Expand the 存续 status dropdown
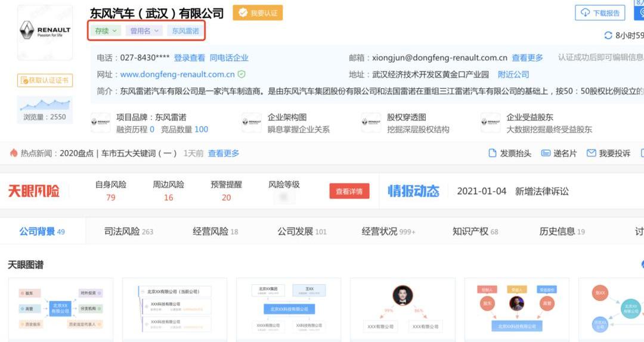 [x=106, y=31]
